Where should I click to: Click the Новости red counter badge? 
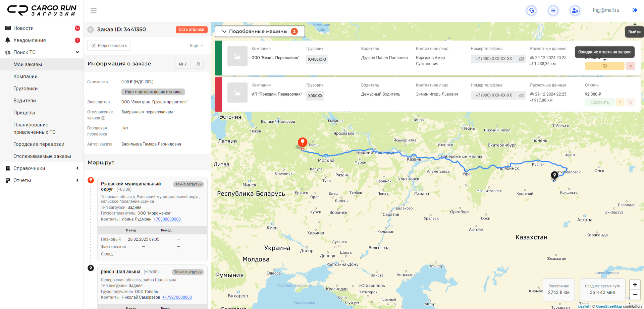coord(77,28)
